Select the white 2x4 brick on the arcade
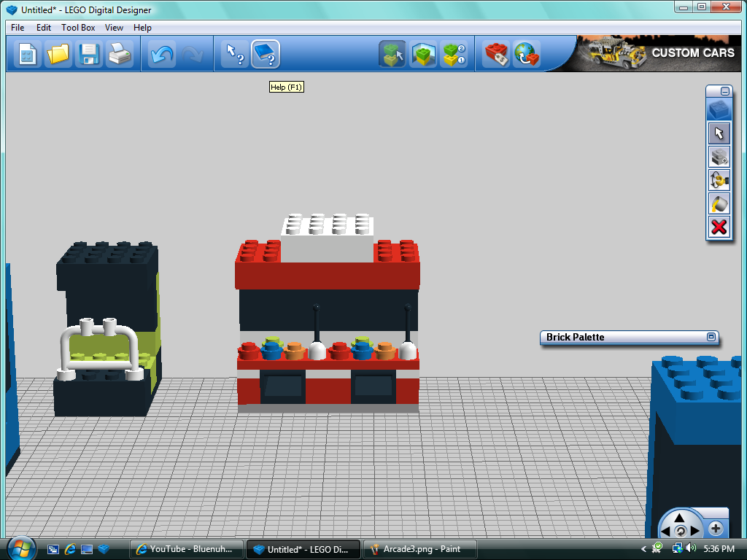The height and width of the screenshot is (560, 747). 327,238
